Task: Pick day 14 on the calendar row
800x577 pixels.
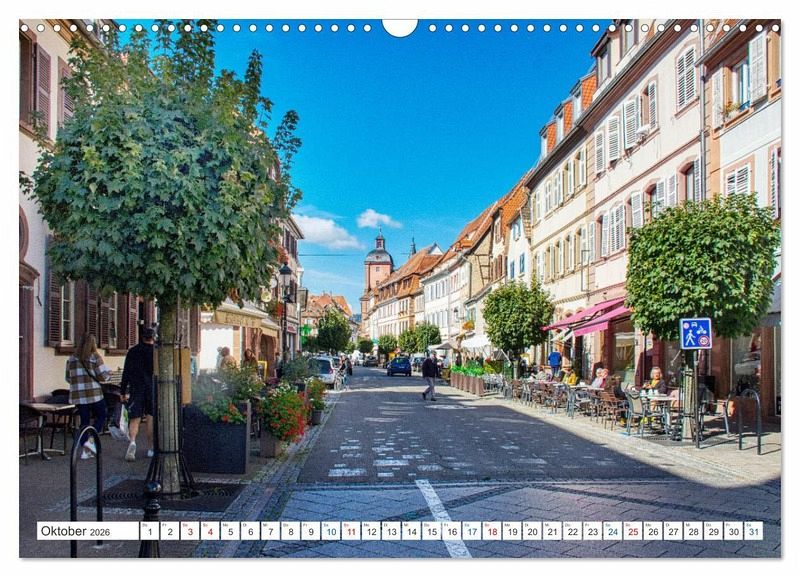Action: 411,531
